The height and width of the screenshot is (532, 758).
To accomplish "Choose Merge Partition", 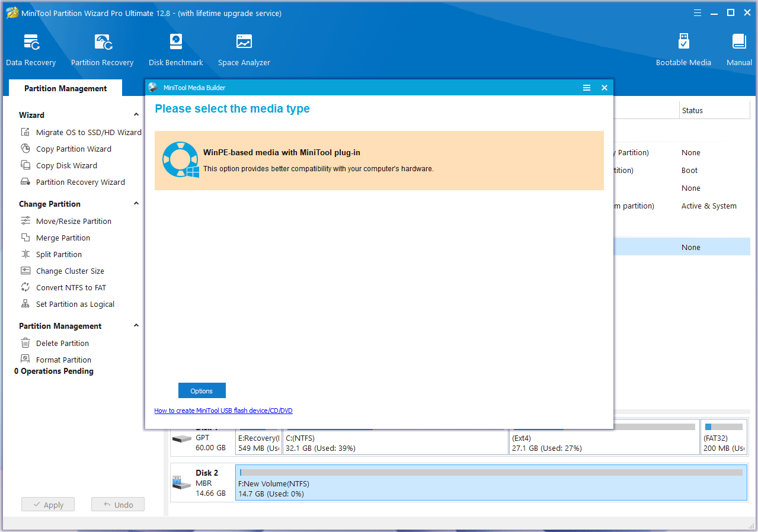I will click(x=55, y=238).
